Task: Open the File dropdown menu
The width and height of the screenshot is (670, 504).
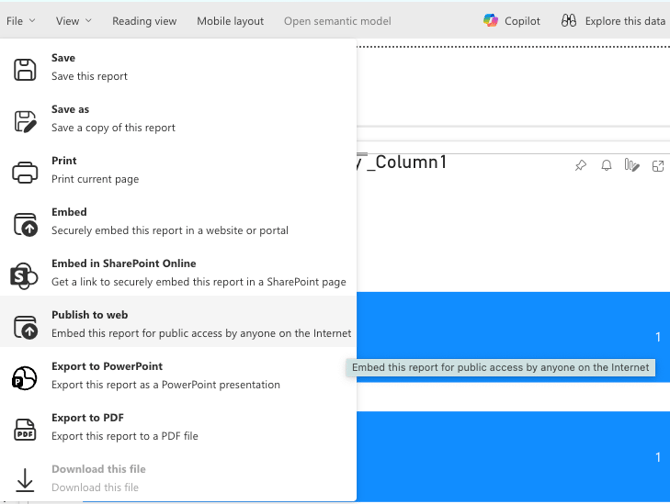Action: [x=21, y=21]
